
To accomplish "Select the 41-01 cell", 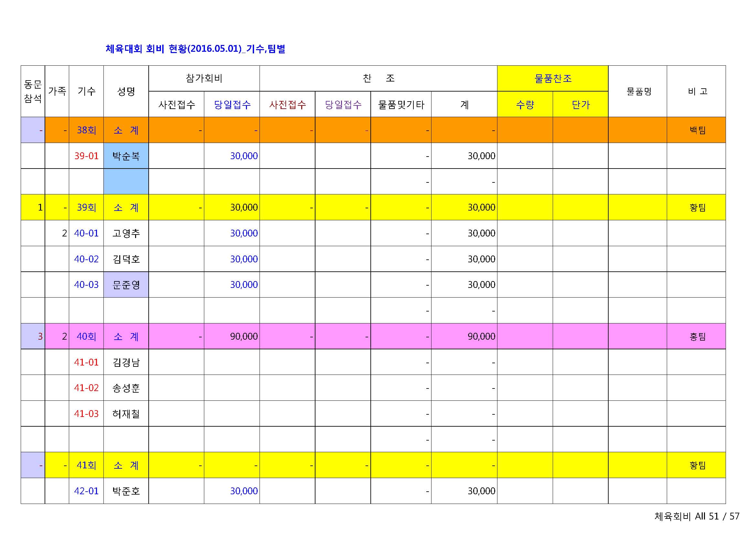I will (86, 362).
